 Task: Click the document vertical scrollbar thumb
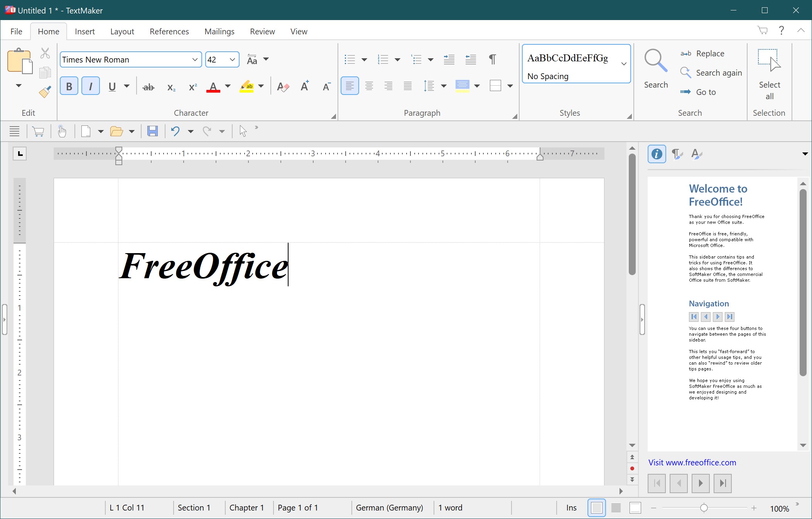pyautogui.click(x=632, y=214)
